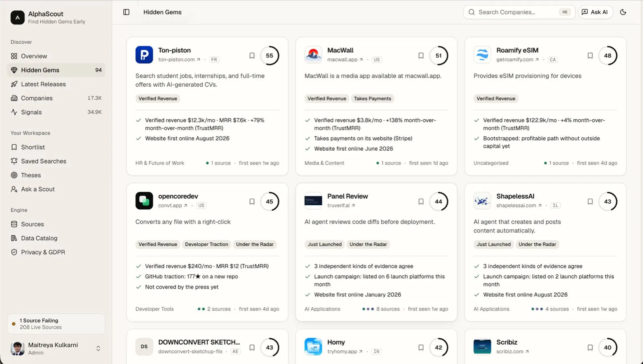Open the ton-piston.com external link

(179, 59)
